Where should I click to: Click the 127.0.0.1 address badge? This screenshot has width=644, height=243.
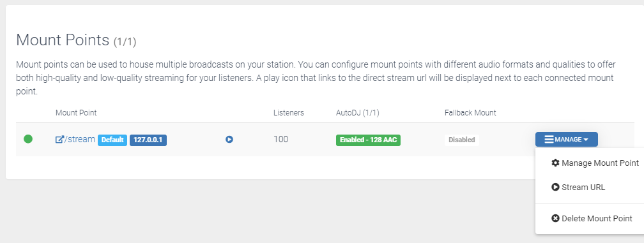(x=148, y=140)
